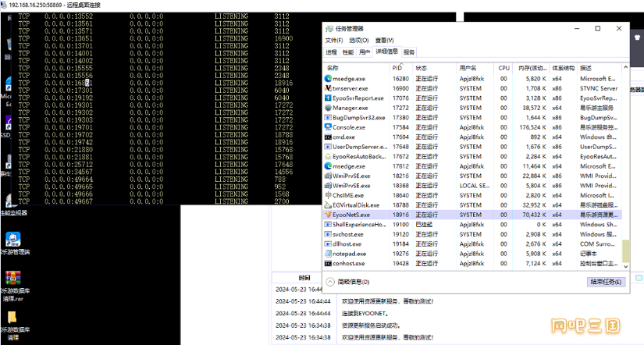Viewport: 644px width, 345px height.
Task: Click PID 18916 in EyooNetS.exe row
Action: [400, 215]
